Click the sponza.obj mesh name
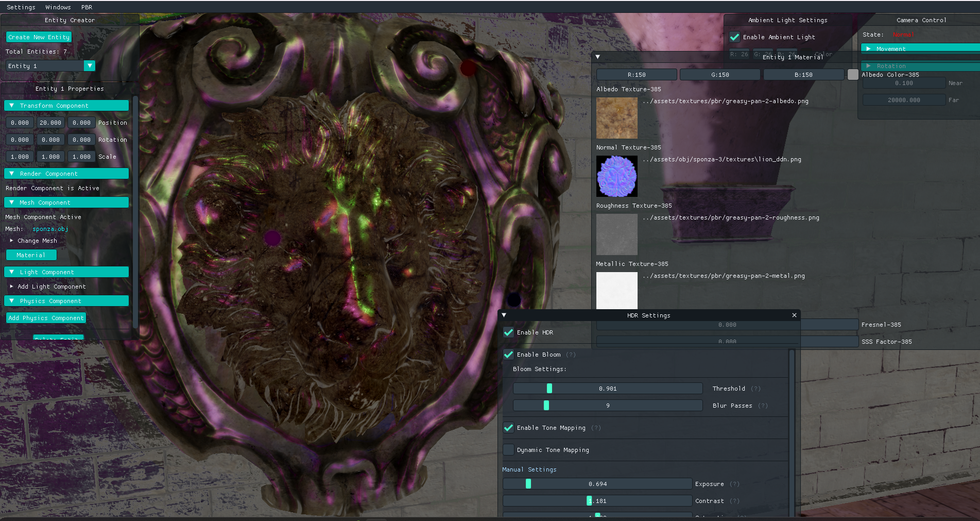The height and width of the screenshot is (521, 980). click(50, 229)
